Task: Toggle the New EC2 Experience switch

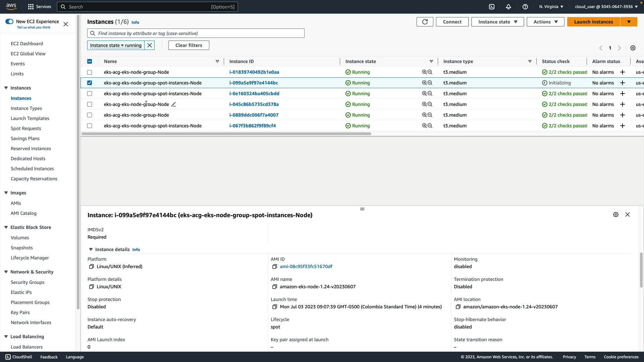Action: coord(9,21)
